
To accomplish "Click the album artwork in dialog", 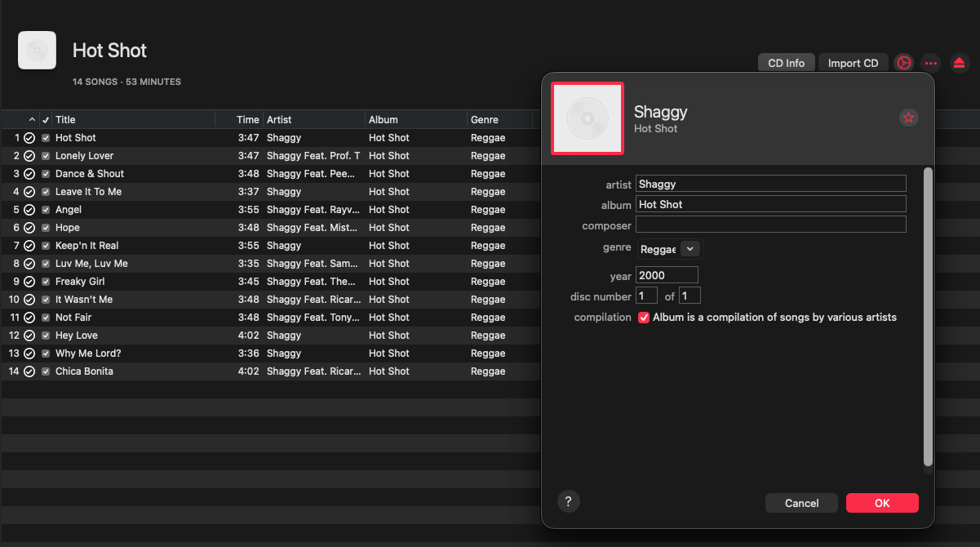I will pos(588,118).
